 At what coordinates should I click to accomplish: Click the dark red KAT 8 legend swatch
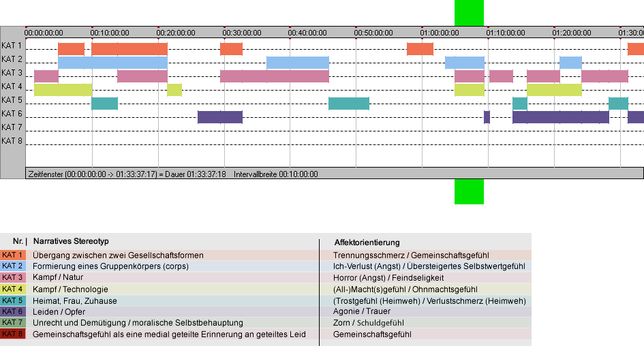pyautogui.click(x=13, y=334)
